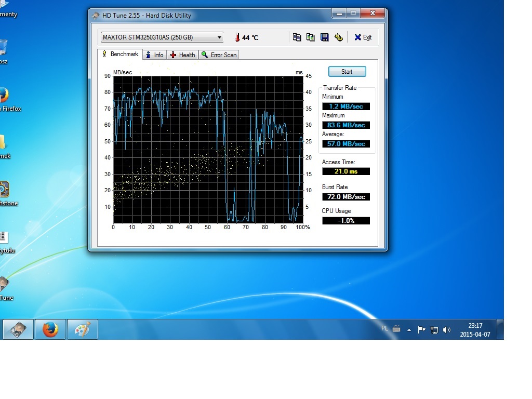Viewport: 532px width, 399px height.
Task: Switch to the Benchmark tab
Action: tap(120, 54)
